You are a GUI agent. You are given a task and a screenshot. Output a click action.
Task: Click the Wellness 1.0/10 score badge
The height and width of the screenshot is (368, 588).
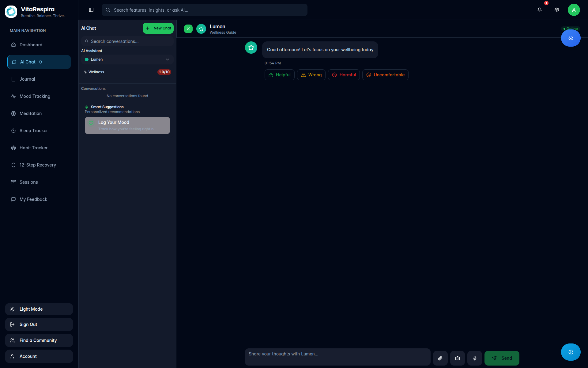click(164, 72)
